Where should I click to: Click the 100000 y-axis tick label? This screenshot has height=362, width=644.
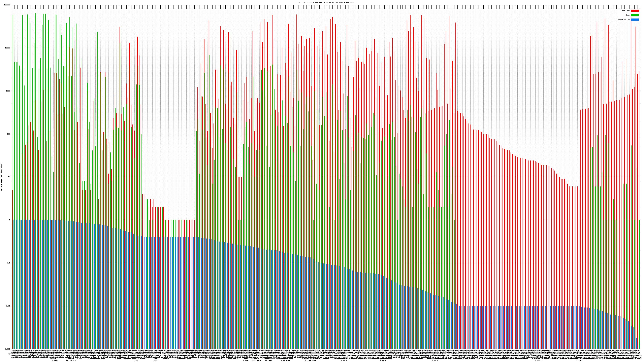[7, 5]
